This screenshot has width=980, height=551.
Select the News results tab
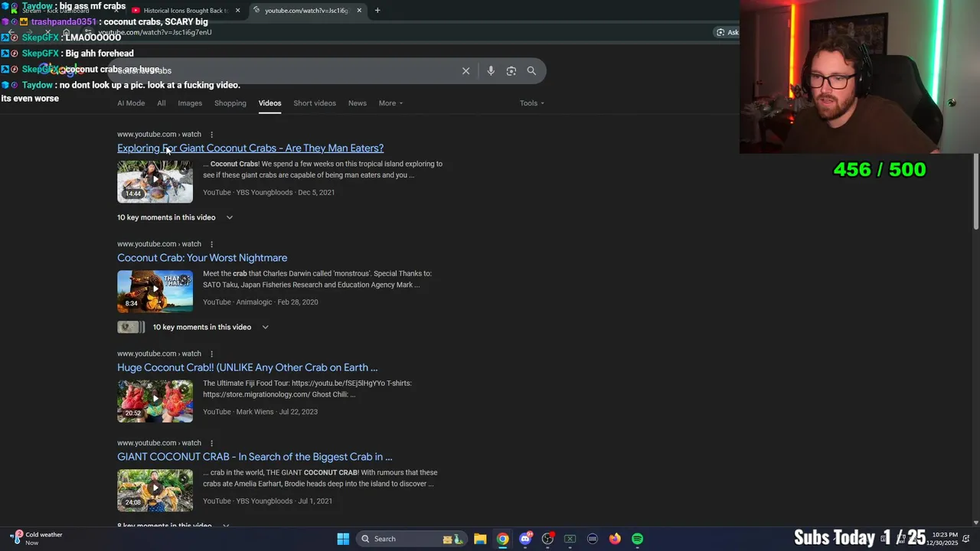[x=358, y=103]
